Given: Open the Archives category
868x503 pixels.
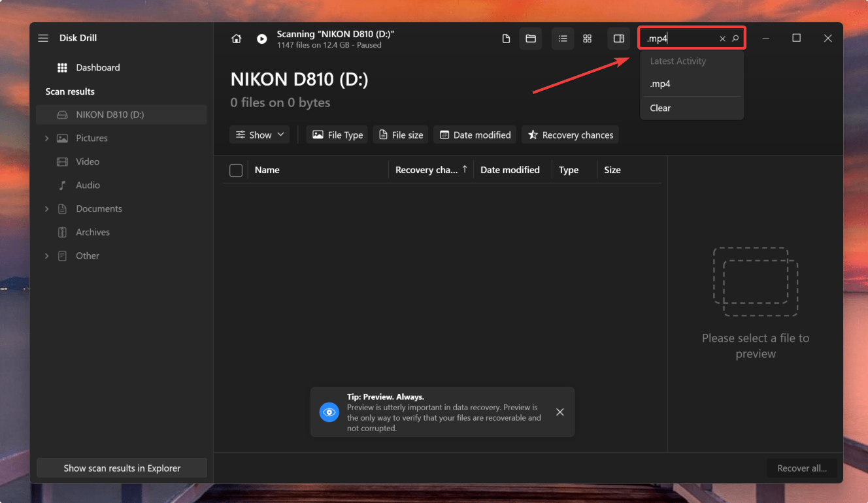Looking at the screenshot, I should pos(93,232).
